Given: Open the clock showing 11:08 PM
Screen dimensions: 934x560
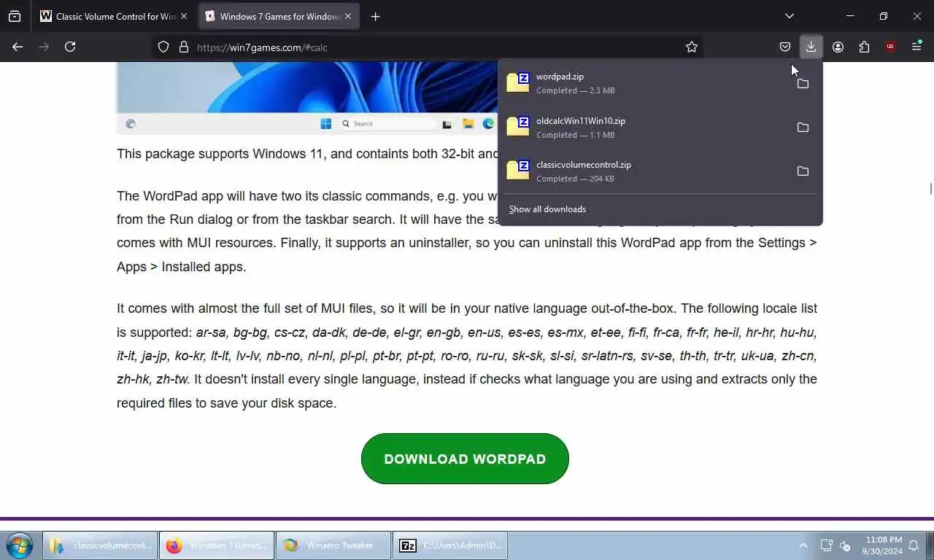Looking at the screenshot, I should pos(882,545).
